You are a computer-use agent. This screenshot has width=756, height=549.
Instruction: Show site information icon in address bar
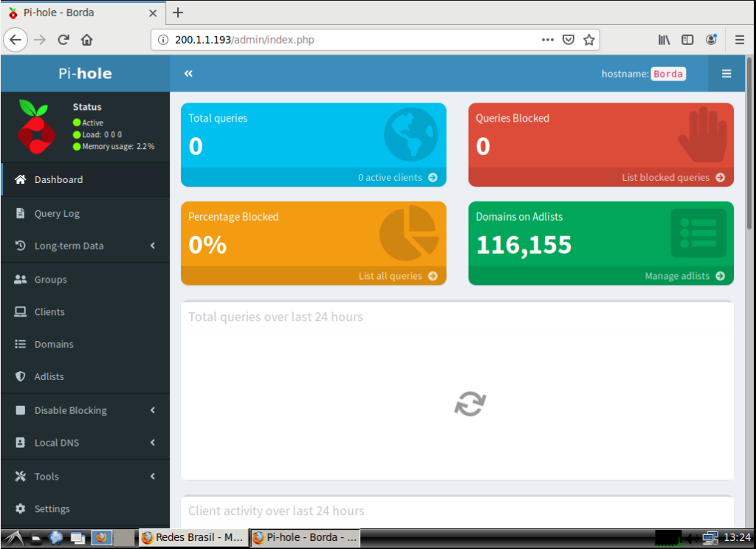[x=163, y=40]
